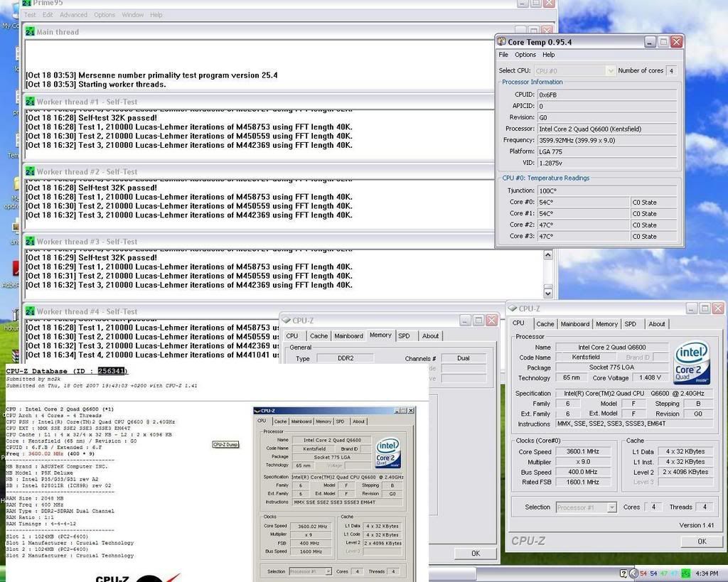Click Intel Core 2 Quad logo in CPU-Z
This screenshot has width=728, height=582.
tap(691, 362)
